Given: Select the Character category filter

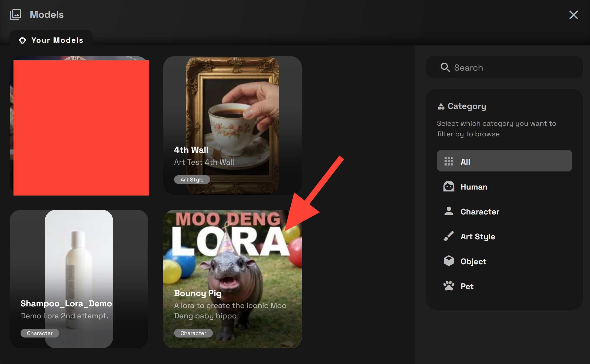Looking at the screenshot, I should point(480,212).
